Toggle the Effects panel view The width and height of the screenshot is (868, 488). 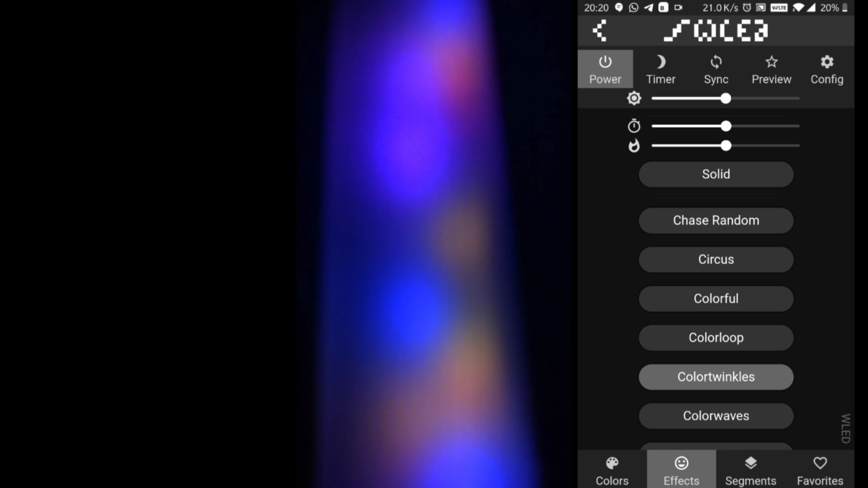[681, 469]
